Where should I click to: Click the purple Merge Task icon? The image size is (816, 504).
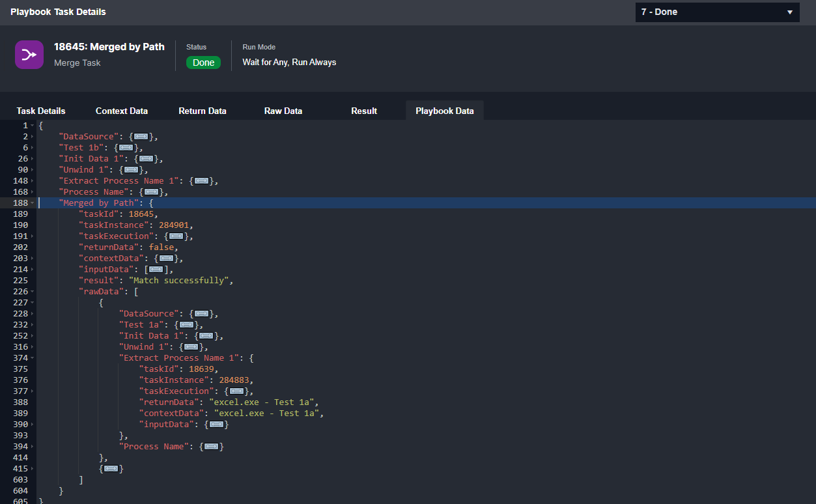point(29,55)
